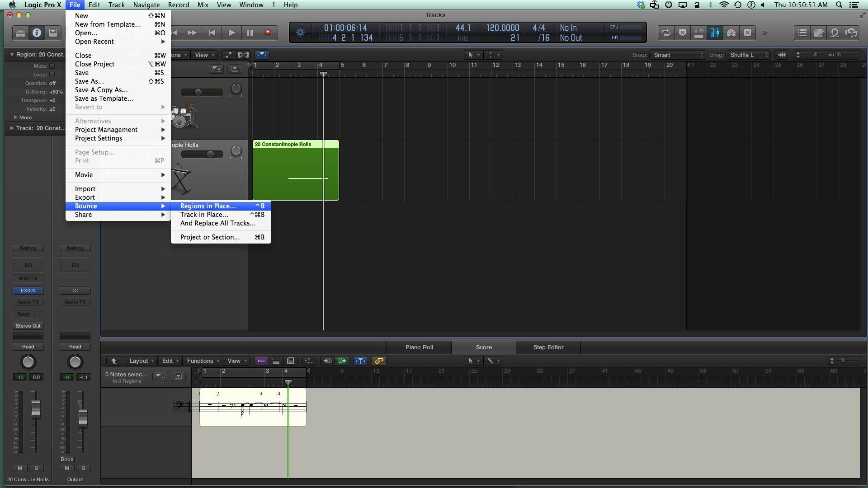The height and width of the screenshot is (488, 868).
Task: Click the Output channel volume fader
Action: click(83, 418)
